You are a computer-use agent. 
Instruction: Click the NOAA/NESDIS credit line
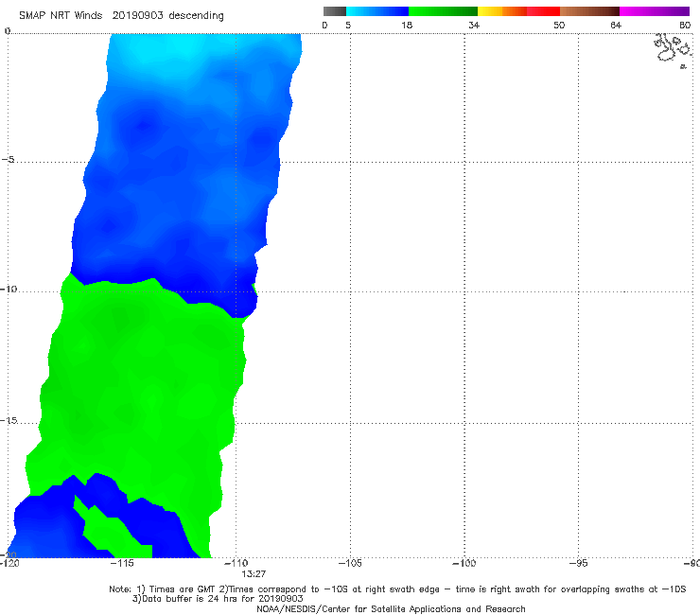(x=391, y=609)
